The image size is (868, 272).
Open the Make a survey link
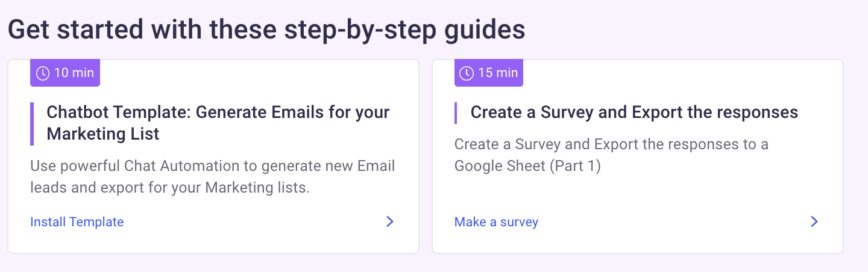[496, 221]
